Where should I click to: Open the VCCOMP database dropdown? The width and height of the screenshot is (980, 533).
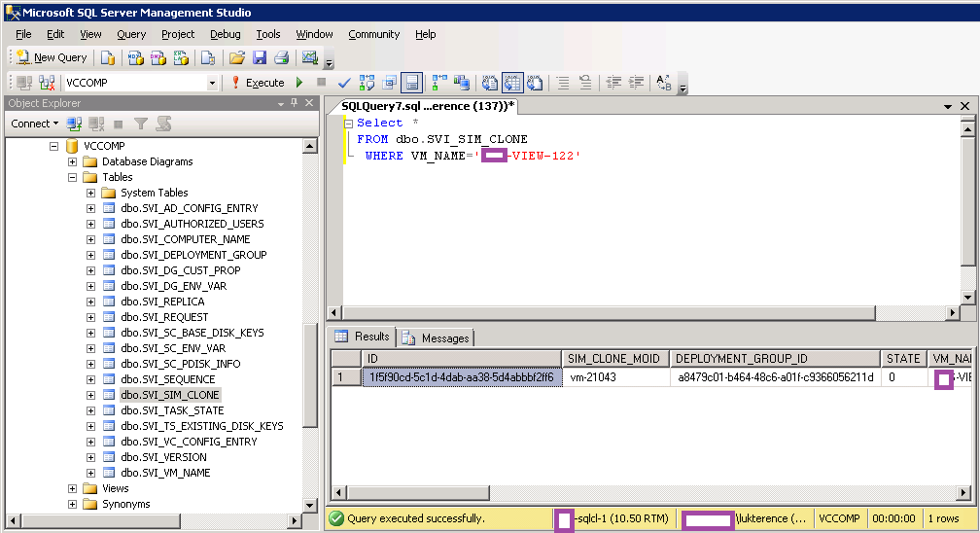[212, 83]
